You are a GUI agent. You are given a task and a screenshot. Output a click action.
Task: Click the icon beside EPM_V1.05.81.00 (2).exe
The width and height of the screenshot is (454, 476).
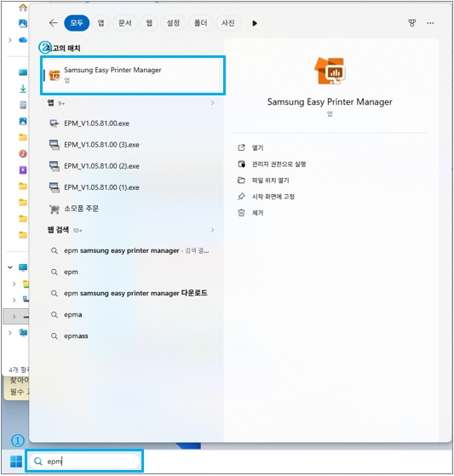(x=55, y=166)
